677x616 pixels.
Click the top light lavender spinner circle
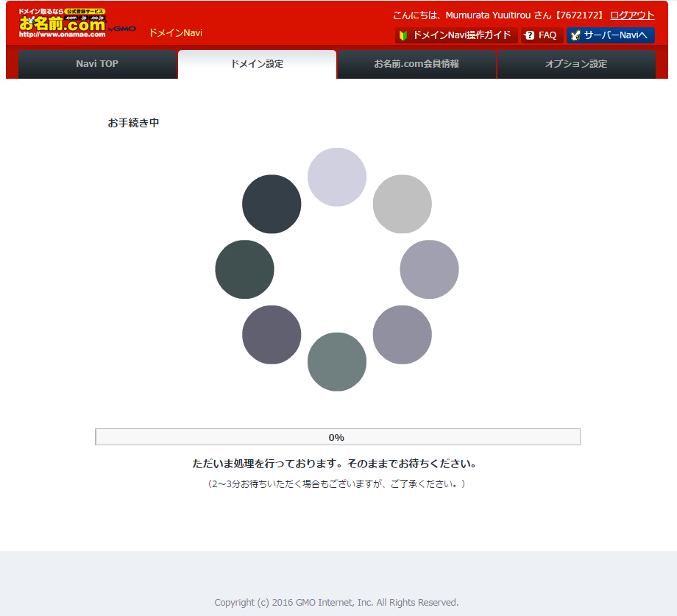tap(336, 177)
